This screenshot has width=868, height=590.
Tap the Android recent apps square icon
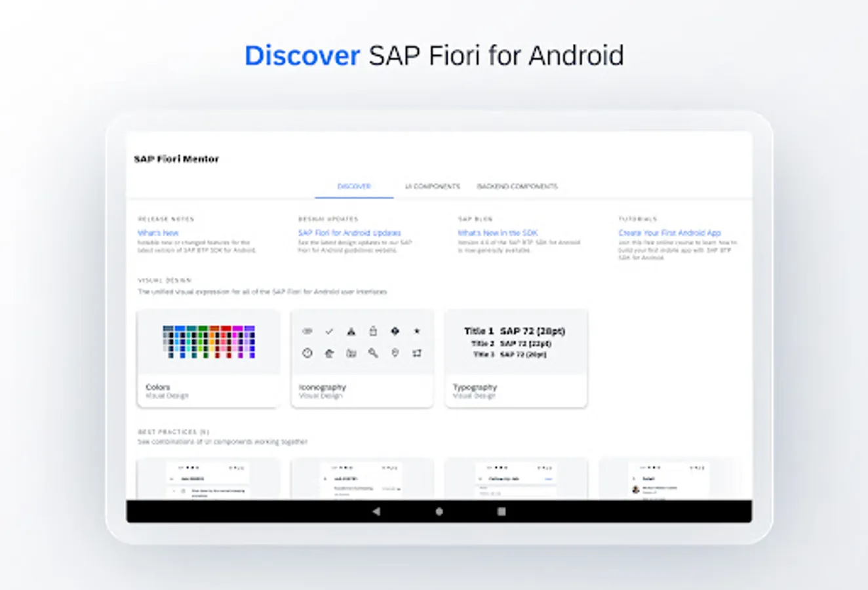point(502,511)
